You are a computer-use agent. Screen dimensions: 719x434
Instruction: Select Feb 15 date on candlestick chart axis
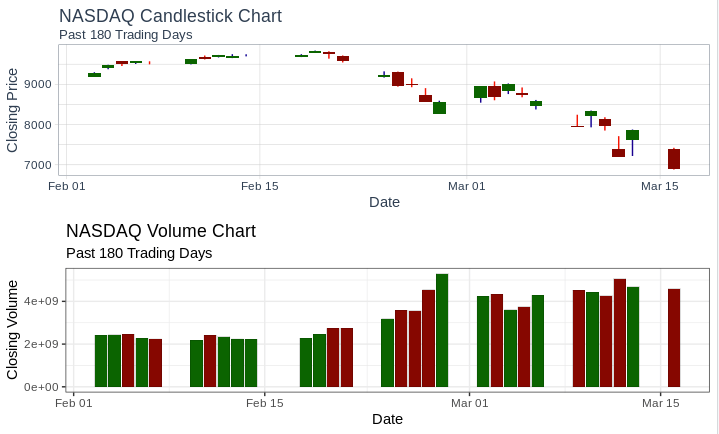click(x=259, y=186)
